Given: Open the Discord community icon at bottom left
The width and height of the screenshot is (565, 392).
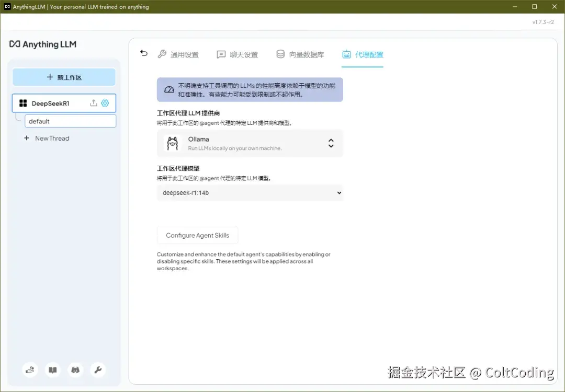Looking at the screenshot, I should (x=75, y=370).
